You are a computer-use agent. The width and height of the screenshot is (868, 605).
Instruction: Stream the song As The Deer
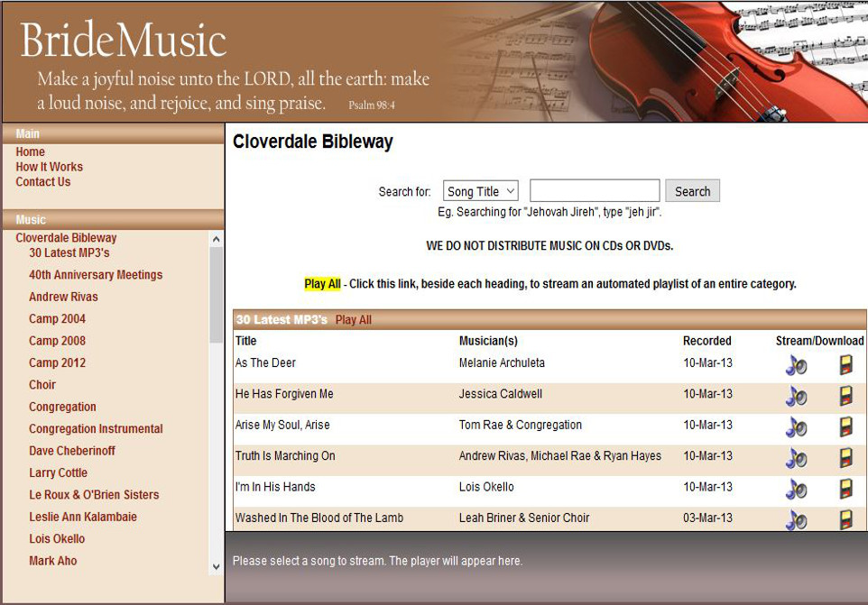[796, 365]
